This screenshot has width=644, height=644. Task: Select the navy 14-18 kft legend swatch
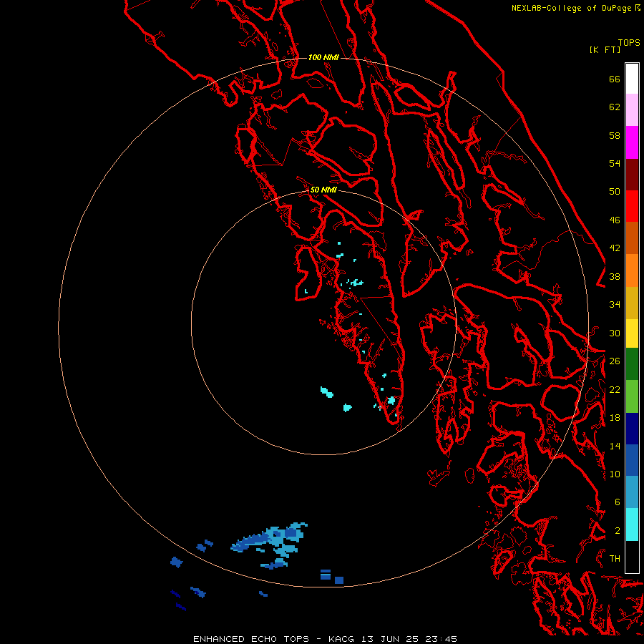[x=632, y=429]
